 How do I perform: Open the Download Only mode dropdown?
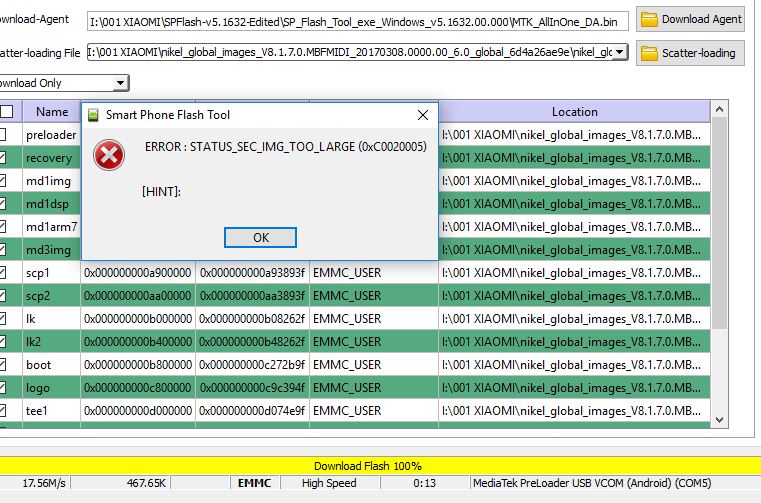tap(121, 83)
